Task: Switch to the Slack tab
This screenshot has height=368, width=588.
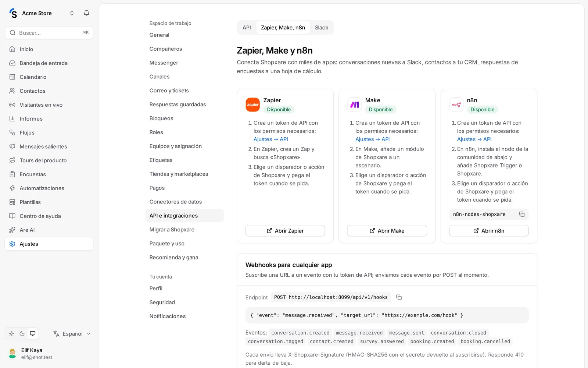Action: coord(322,28)
